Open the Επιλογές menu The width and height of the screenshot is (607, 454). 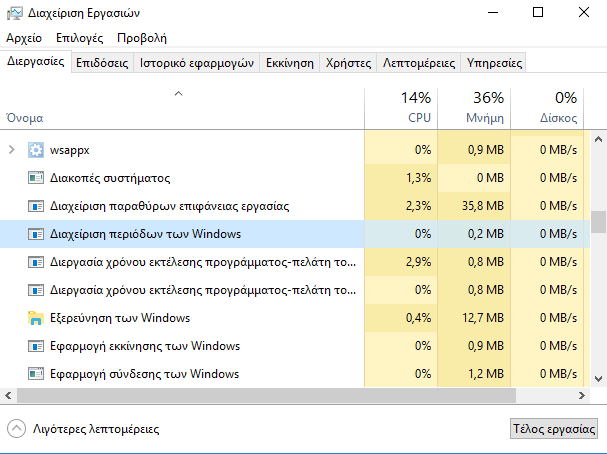click(79, 38)
